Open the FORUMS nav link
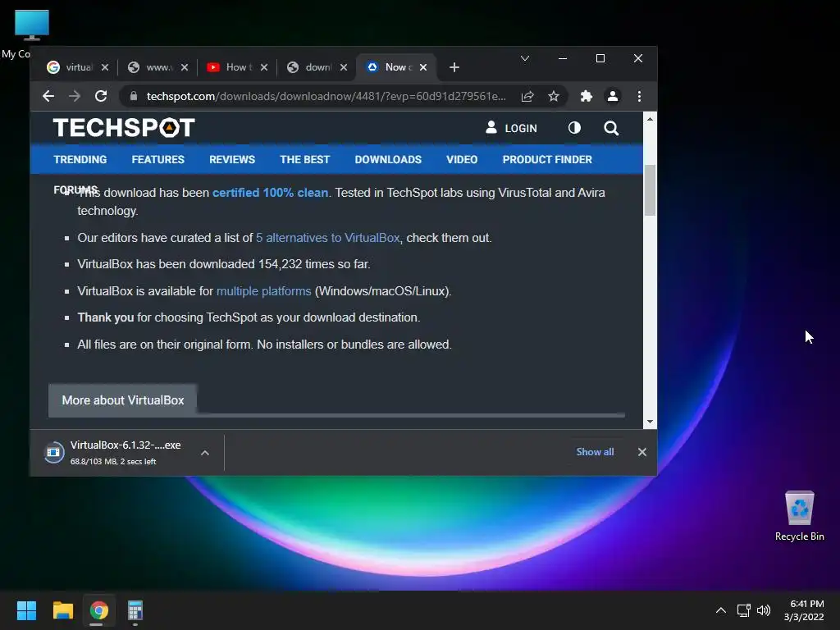840x630 pixels. 75,189
